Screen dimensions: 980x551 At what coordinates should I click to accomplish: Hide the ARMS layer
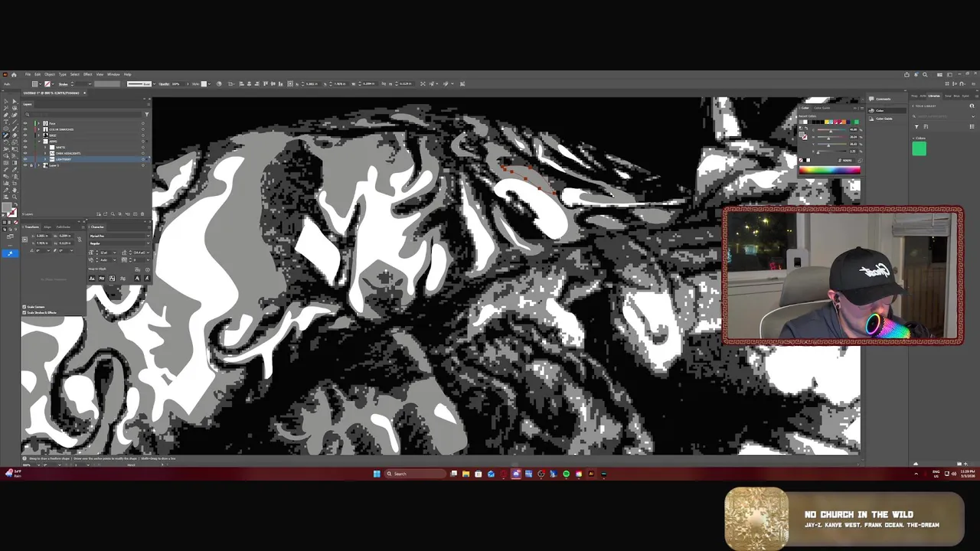[x=25, y=141]
